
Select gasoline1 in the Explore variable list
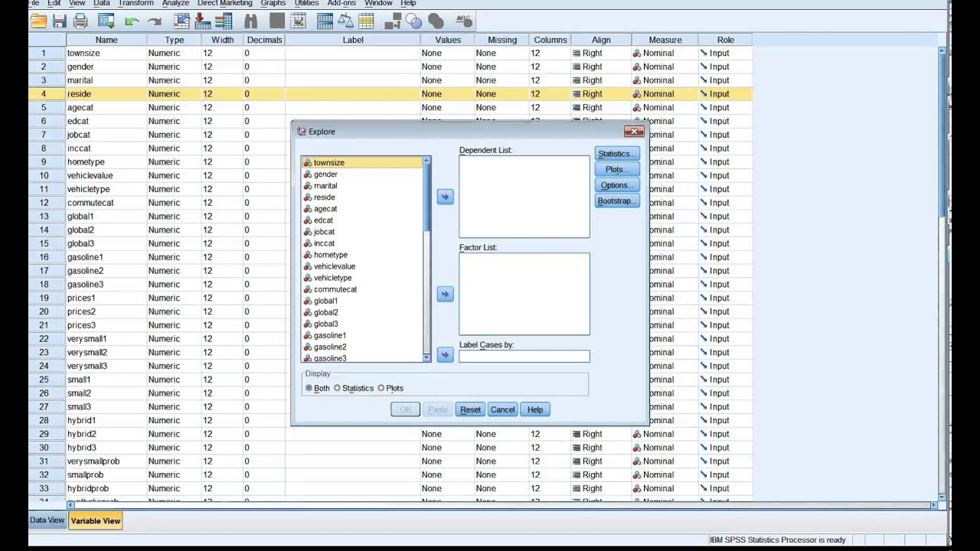click(x=361, y=335)
